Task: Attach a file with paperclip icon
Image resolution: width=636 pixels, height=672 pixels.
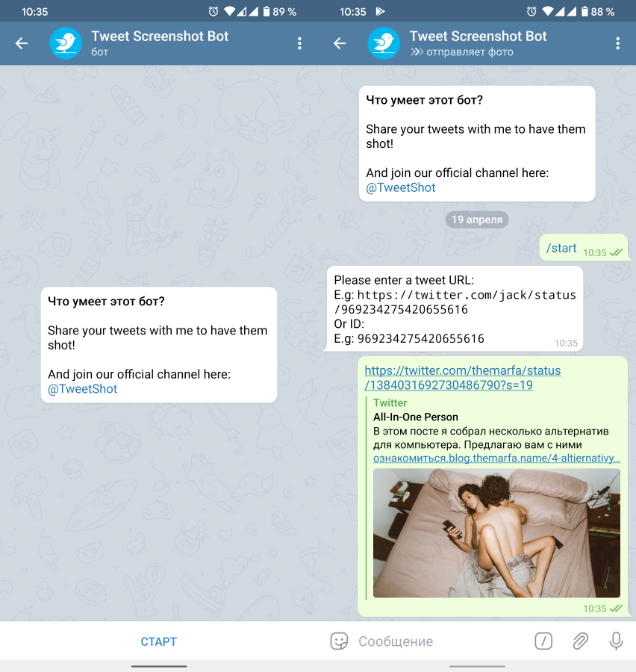Action: (x=580, y=641)
